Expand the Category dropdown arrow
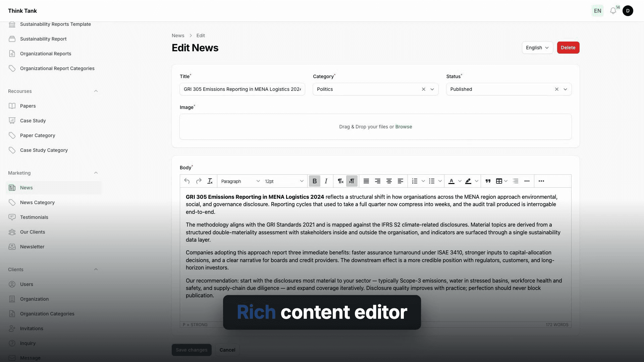644x362 pixels. click(x=432, y=89)
